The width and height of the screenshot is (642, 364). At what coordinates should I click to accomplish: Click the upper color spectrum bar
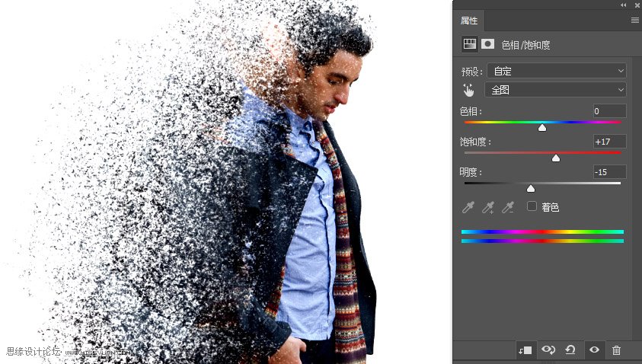tap(542, 231)
